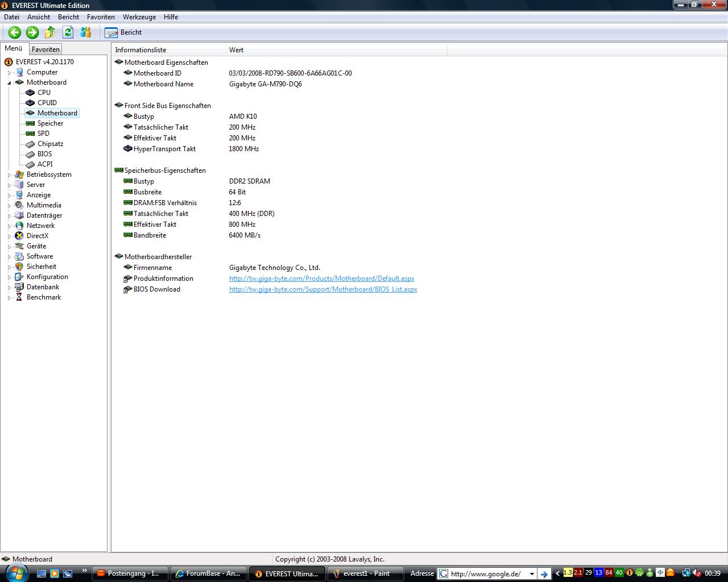
Task: Select the CPU icon in tree
Action: (x=30, y=93)
